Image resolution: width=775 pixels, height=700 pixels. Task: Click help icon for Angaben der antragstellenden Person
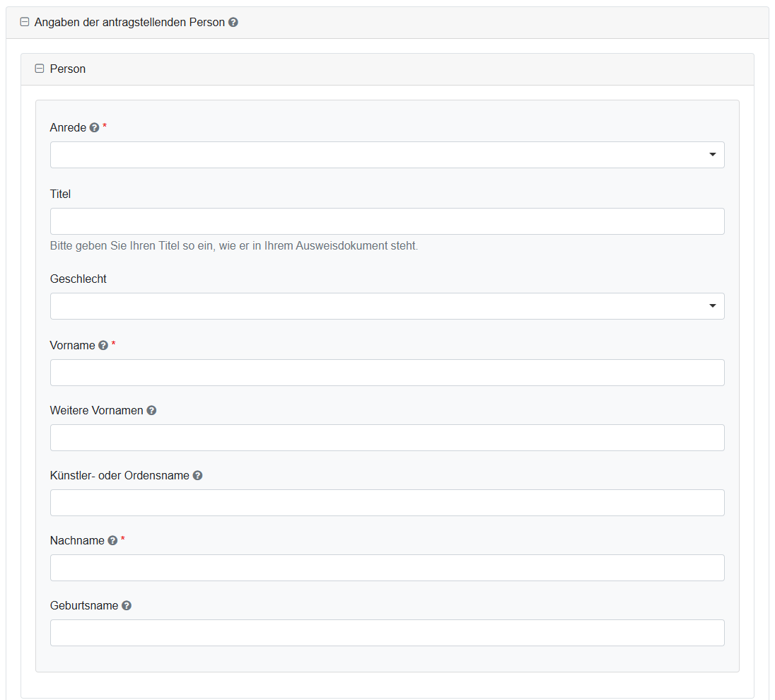click(233, 23)
